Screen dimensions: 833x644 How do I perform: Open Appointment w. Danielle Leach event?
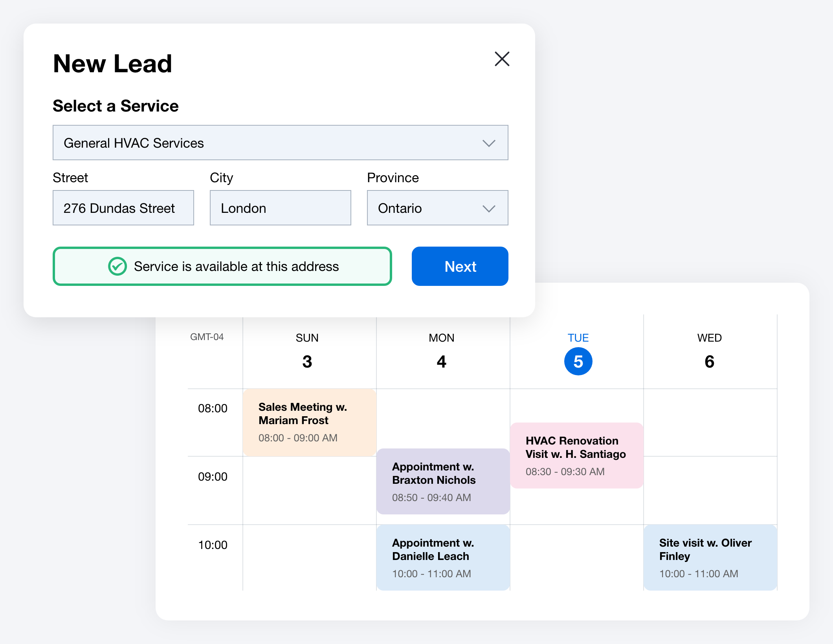coord(443,558)
